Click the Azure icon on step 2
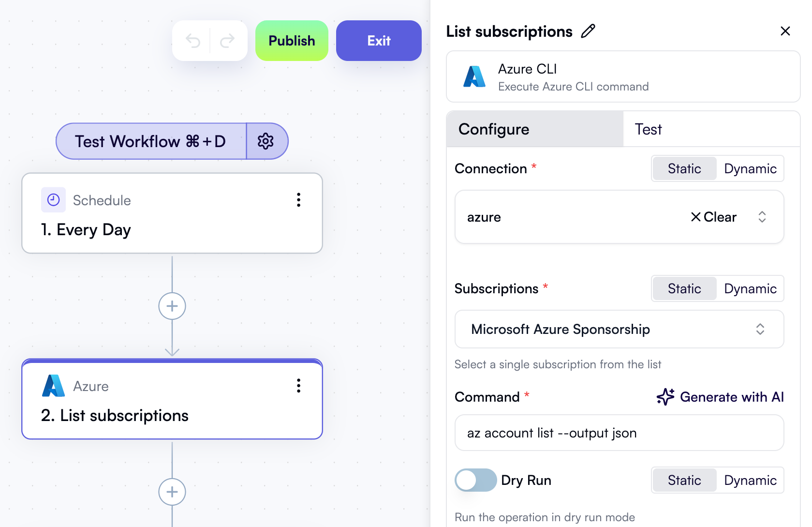Screen dimensions: 812x527 (53, 386)
